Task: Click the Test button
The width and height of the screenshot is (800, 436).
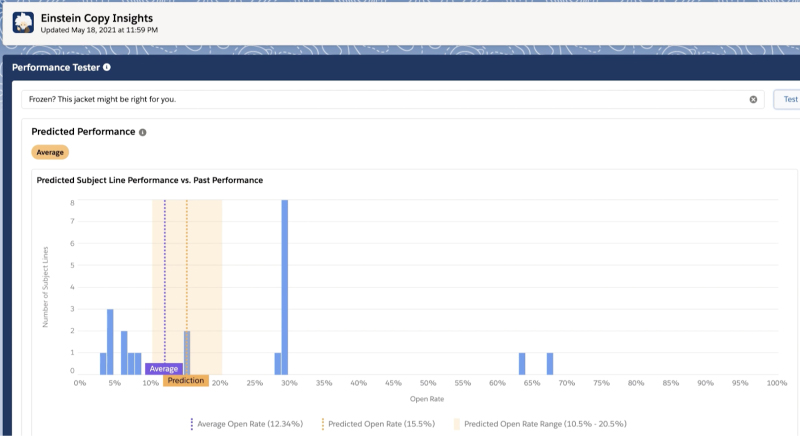Action: [787, 99]
